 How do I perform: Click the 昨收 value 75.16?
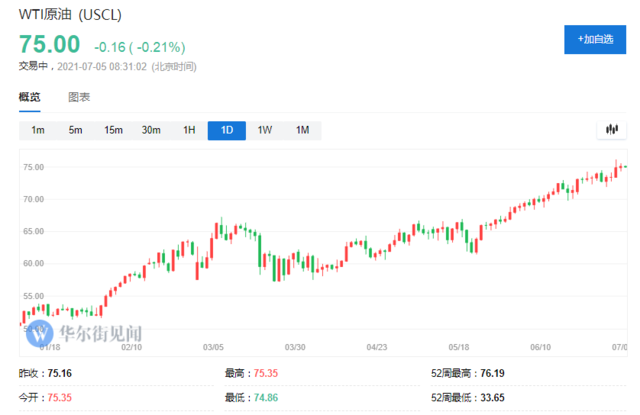[x=60, y=373]
